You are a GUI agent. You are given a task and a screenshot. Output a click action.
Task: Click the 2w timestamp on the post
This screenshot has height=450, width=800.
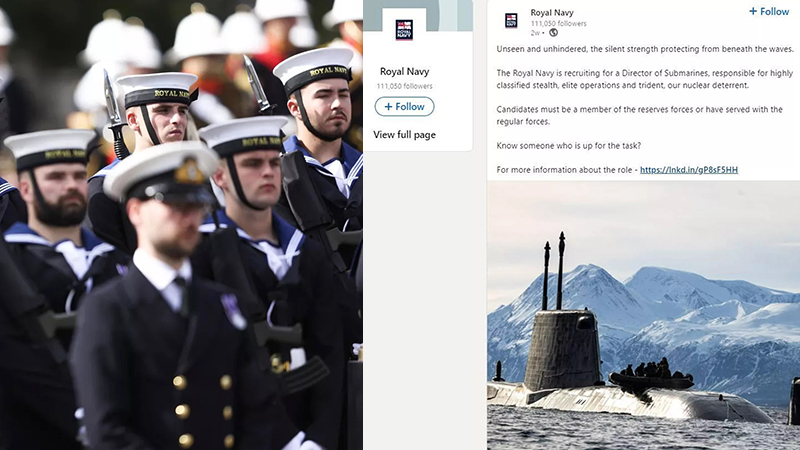535,33
